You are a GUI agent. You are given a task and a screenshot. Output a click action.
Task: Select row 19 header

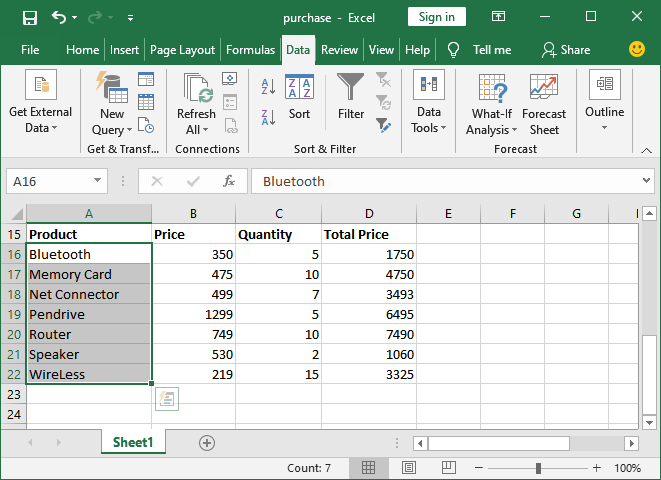pyautogui.click(x=13, y=314)
